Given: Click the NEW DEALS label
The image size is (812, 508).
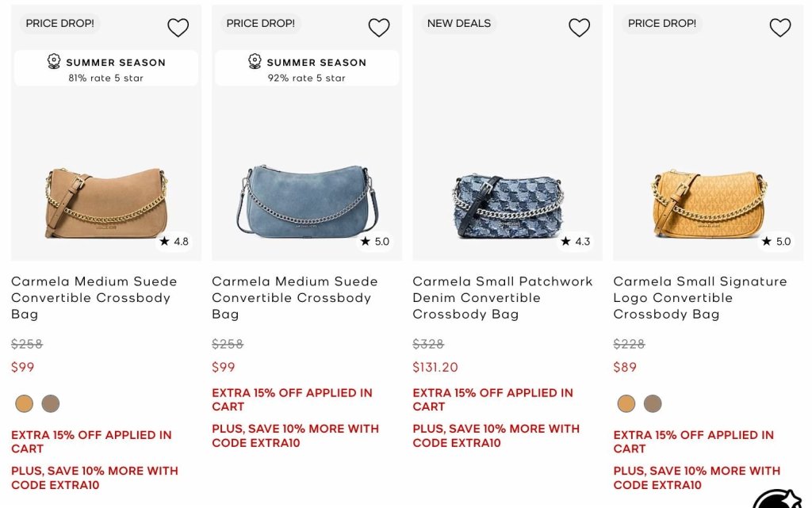Looking at the screenshot, I should coord(459,23).
